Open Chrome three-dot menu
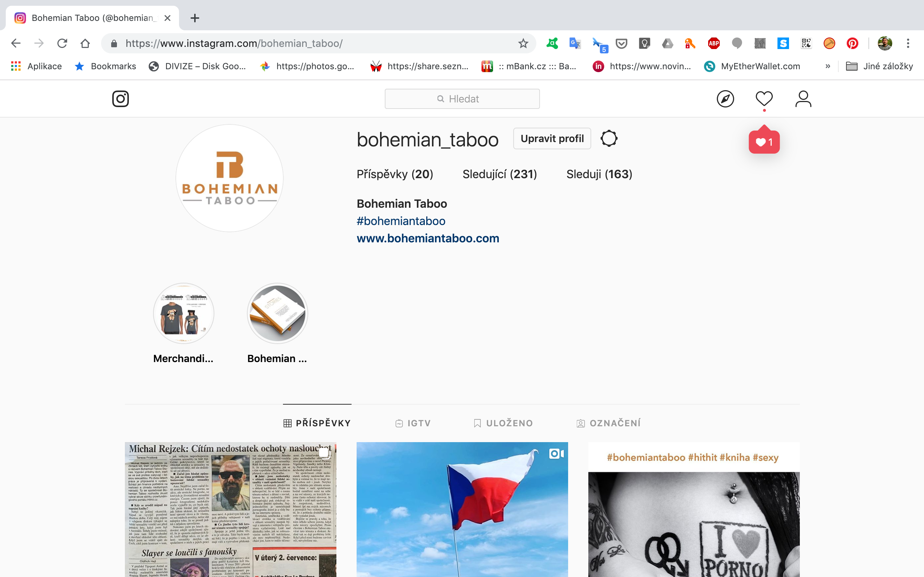Viewport: 924px width, 577px height. point(908,44)
